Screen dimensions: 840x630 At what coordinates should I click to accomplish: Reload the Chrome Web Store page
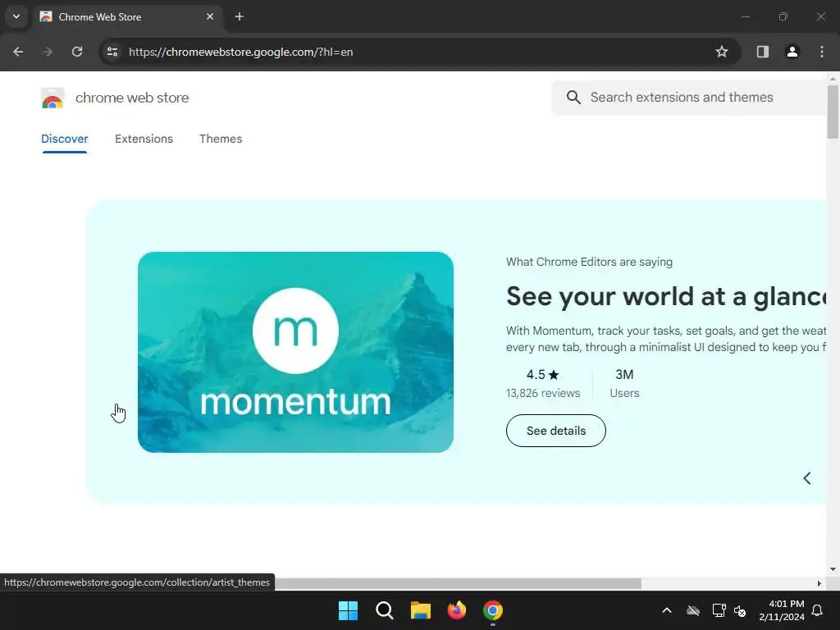click(x=77, y=52)
